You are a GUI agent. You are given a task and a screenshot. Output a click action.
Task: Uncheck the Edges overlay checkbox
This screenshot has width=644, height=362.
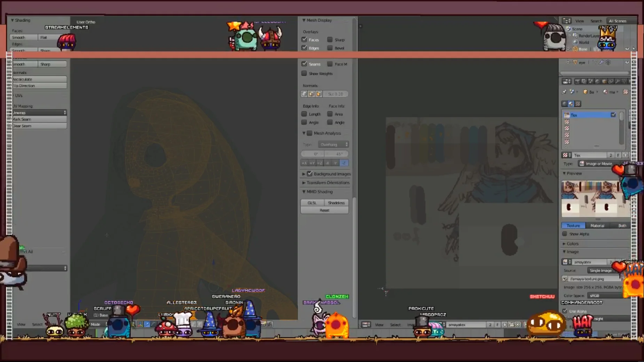pos(304,48)
